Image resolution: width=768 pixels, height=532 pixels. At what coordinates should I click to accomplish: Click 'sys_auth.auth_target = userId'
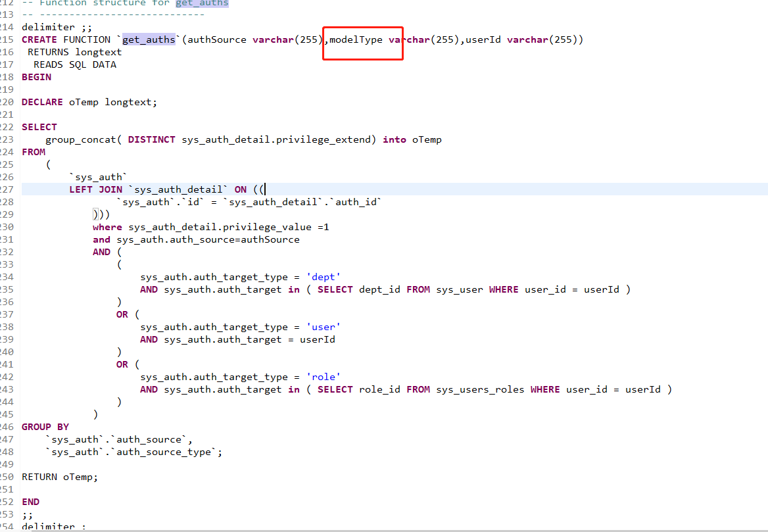[249, 339]
